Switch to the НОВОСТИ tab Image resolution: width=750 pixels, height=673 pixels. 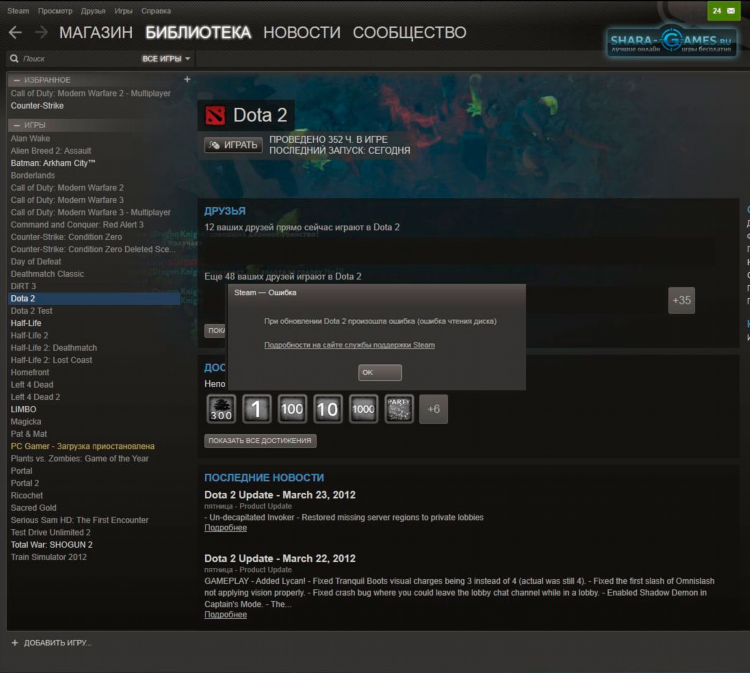(x=302, y=33)
